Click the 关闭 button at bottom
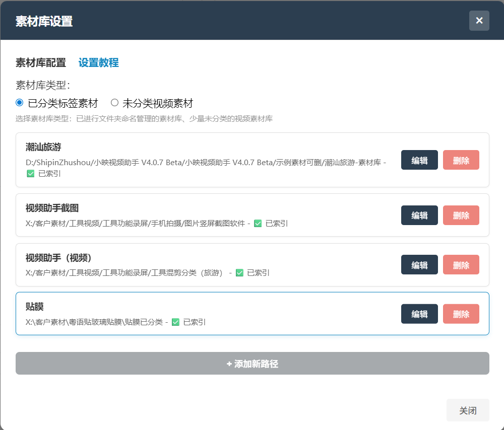 pos(468,410)
